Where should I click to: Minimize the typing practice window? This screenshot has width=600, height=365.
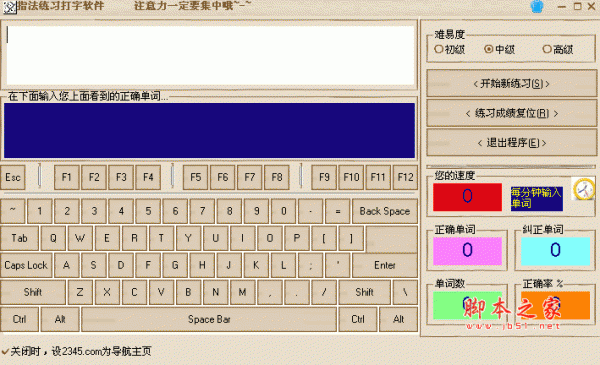coord(562,7)
